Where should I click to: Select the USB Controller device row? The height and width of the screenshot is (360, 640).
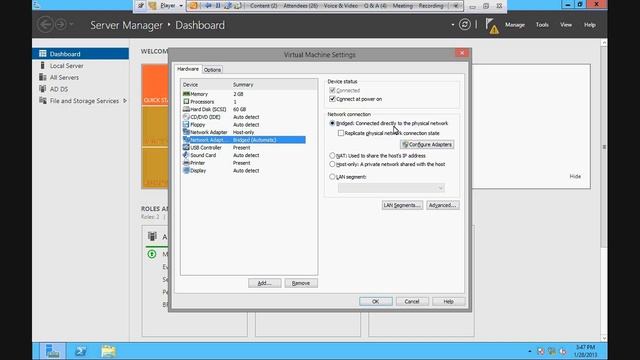click(244, 147)
